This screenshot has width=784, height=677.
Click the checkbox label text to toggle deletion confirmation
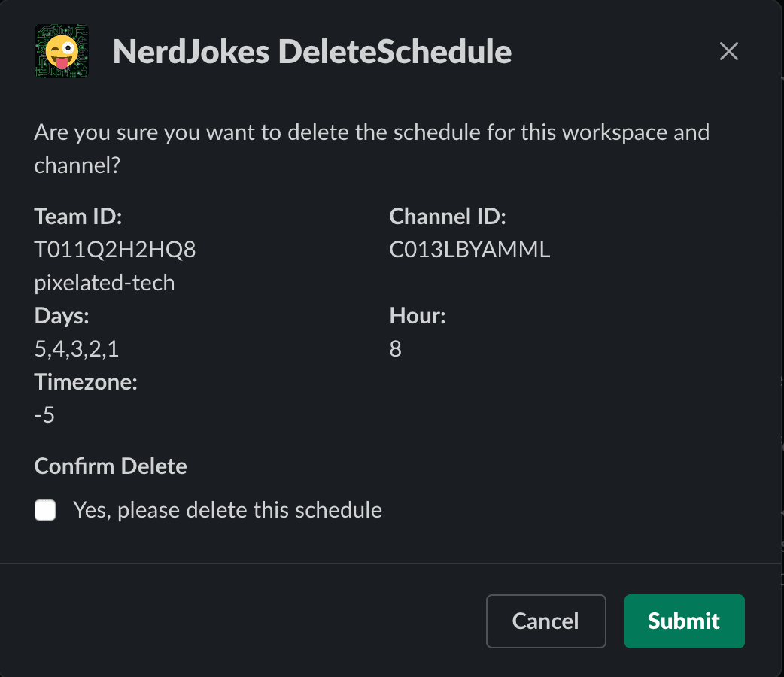[x=227, y=510]
